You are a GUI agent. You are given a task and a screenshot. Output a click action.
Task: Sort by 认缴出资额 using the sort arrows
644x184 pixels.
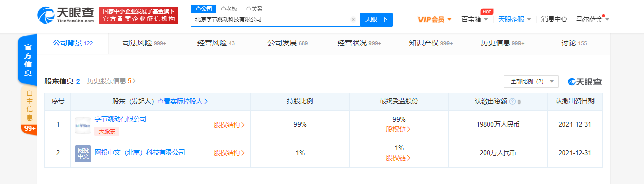tap(519, 102)
